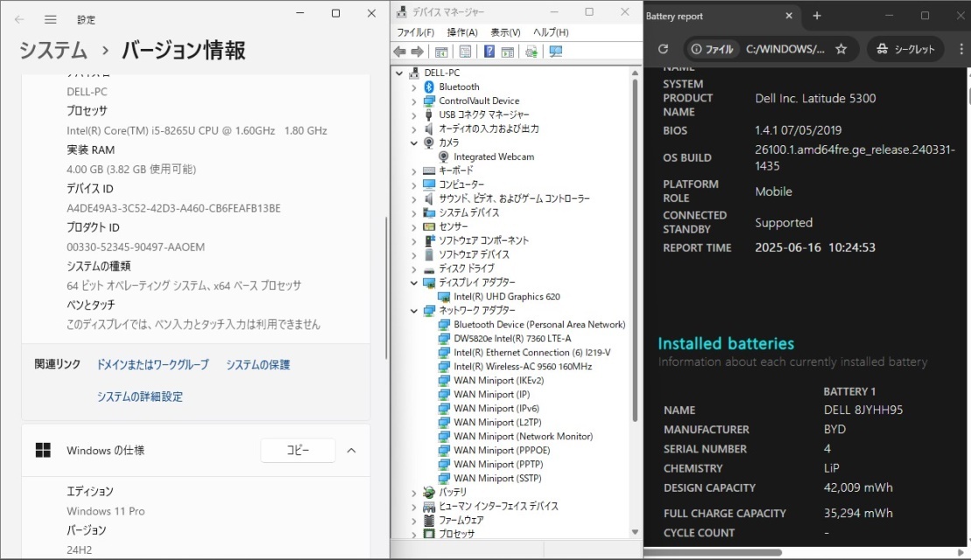
Task: Collapse the カメラ category
Action: (414, 143)
